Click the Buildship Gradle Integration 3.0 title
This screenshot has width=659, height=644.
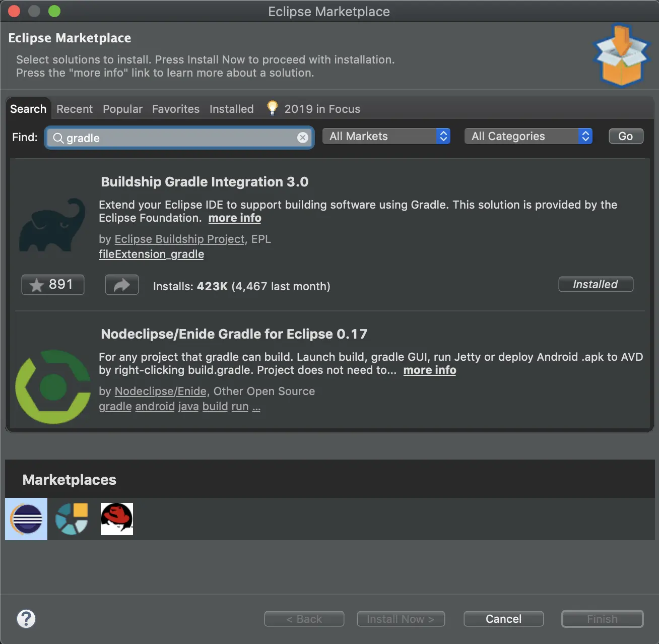pyautogui.click(x=205, y=182)
